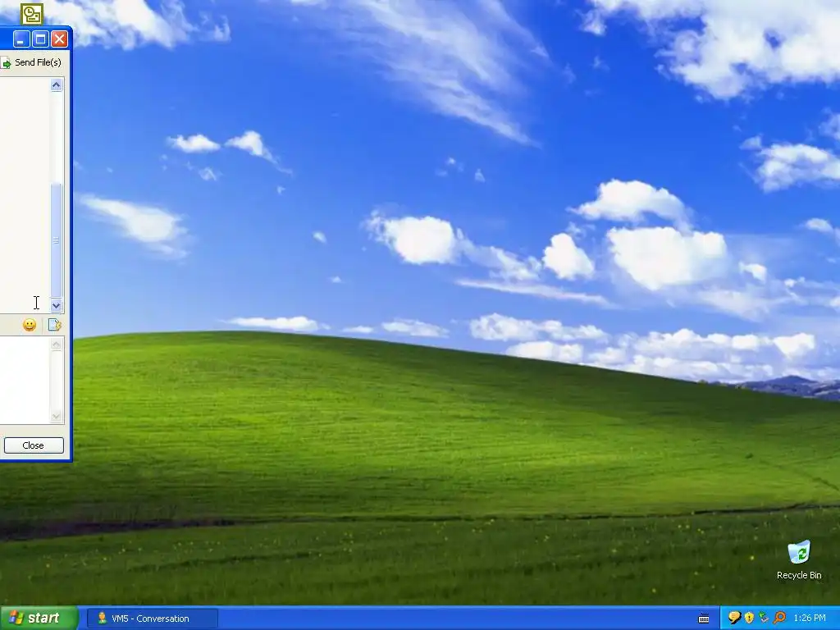Screen dimensions: 840x630
Task: Click scroll-up arrow of message input box
Action: pyautogui.click(x=57, y=345)
